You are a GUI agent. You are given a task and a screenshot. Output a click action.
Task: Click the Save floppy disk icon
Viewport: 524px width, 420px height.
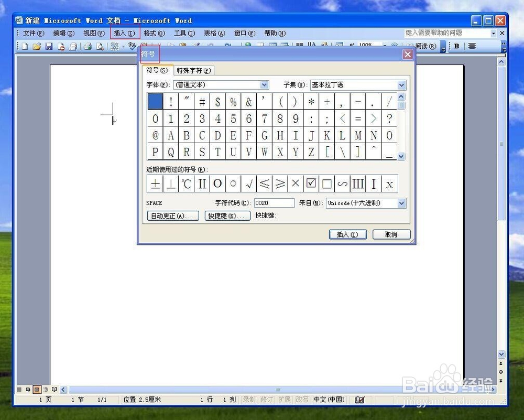pyautogui.click(x=49, y=46)
